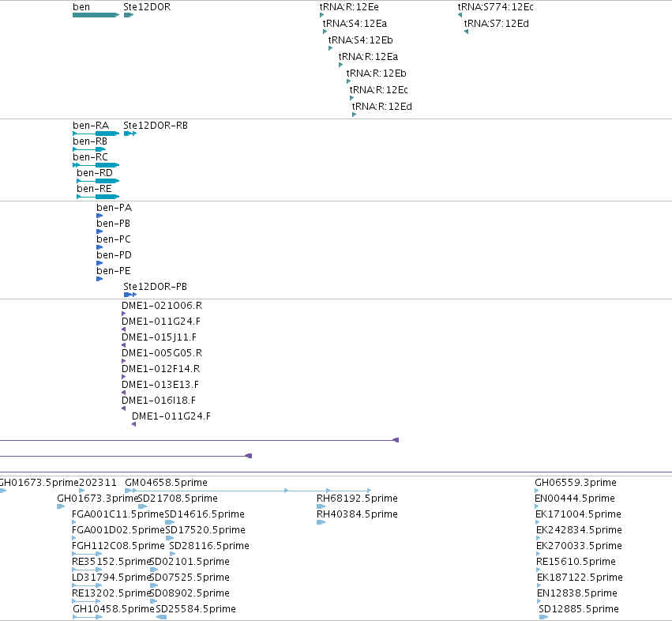Click tRNA:R:12Ec gene label

point(378,90)
